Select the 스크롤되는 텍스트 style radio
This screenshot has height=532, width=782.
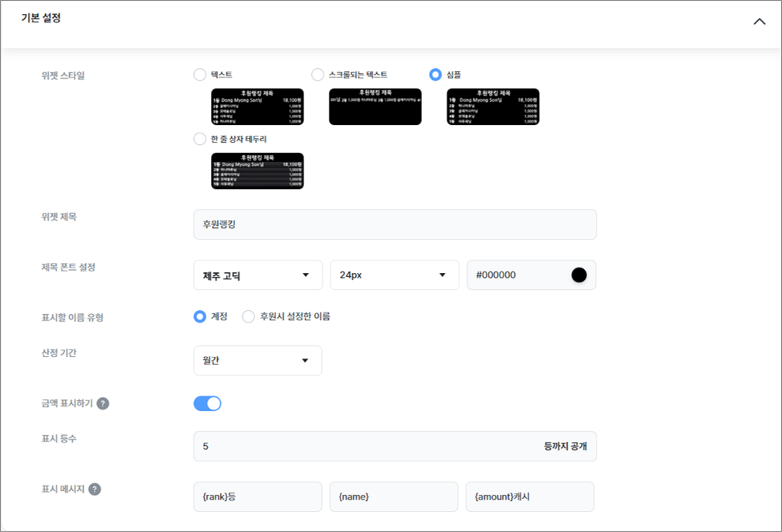[x=317, y=74]
